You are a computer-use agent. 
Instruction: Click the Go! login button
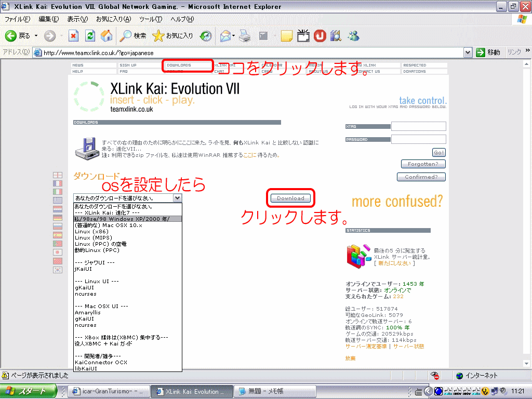[438, 153]
